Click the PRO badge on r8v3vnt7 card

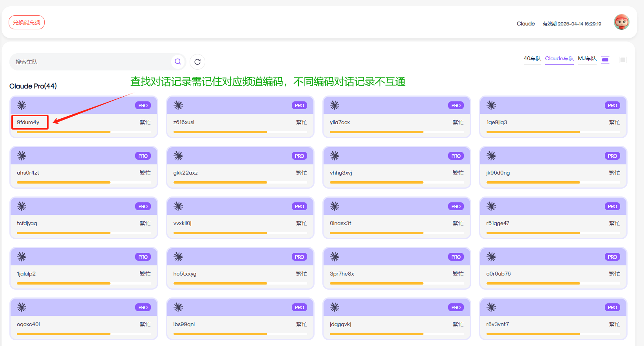point(612,307)
